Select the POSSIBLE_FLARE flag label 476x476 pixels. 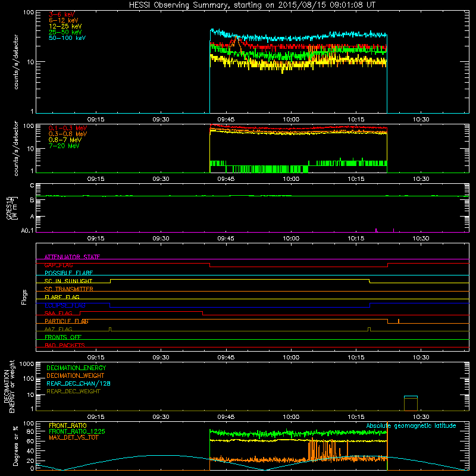click(68, 273)
